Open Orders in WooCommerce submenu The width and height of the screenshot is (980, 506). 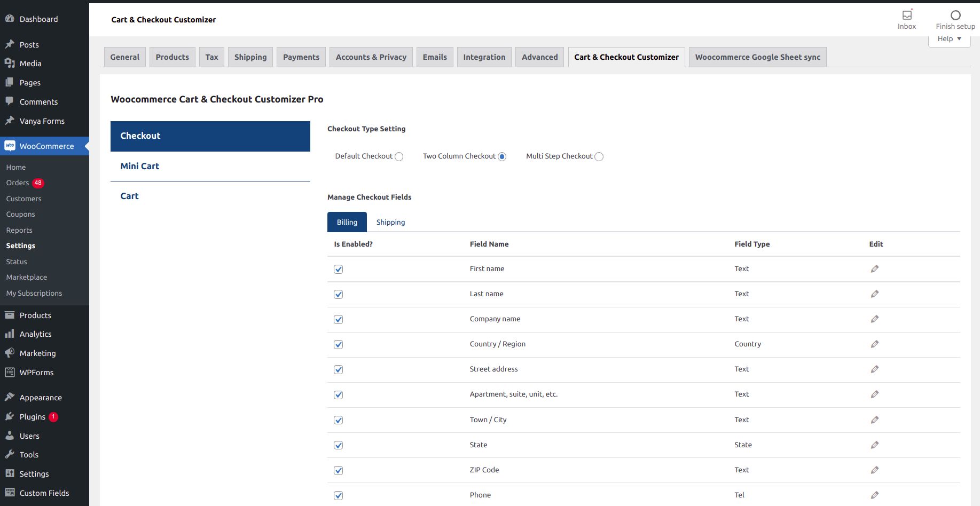point(18,183)
